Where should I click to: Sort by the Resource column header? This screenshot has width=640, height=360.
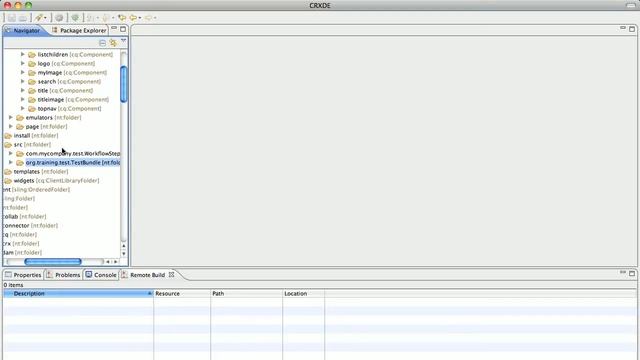182,293
